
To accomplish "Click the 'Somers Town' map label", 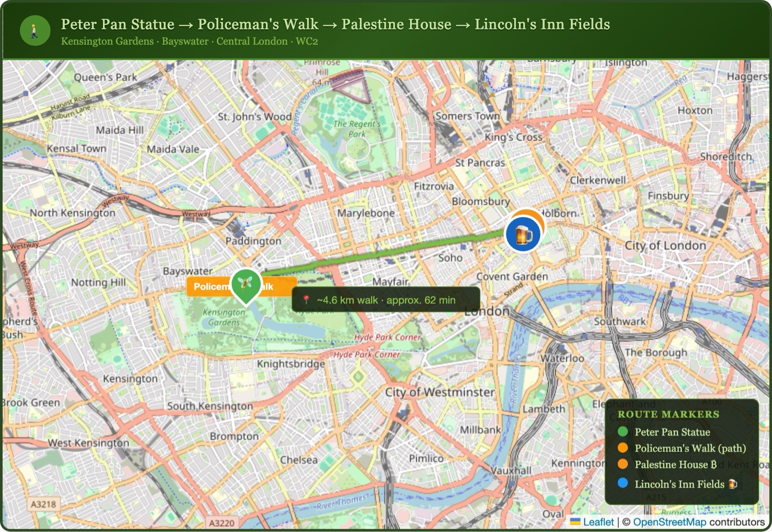I will click(467, 116).
